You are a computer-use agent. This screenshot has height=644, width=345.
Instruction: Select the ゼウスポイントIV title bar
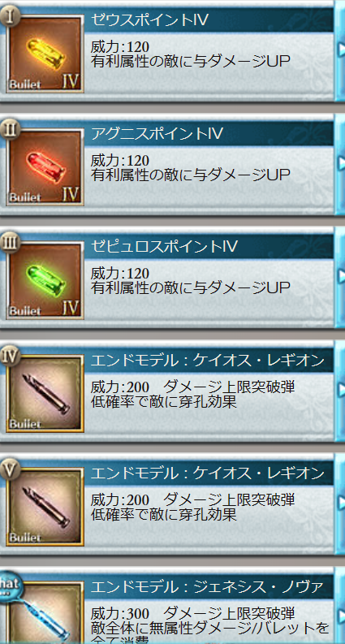[x=209, y=19]
